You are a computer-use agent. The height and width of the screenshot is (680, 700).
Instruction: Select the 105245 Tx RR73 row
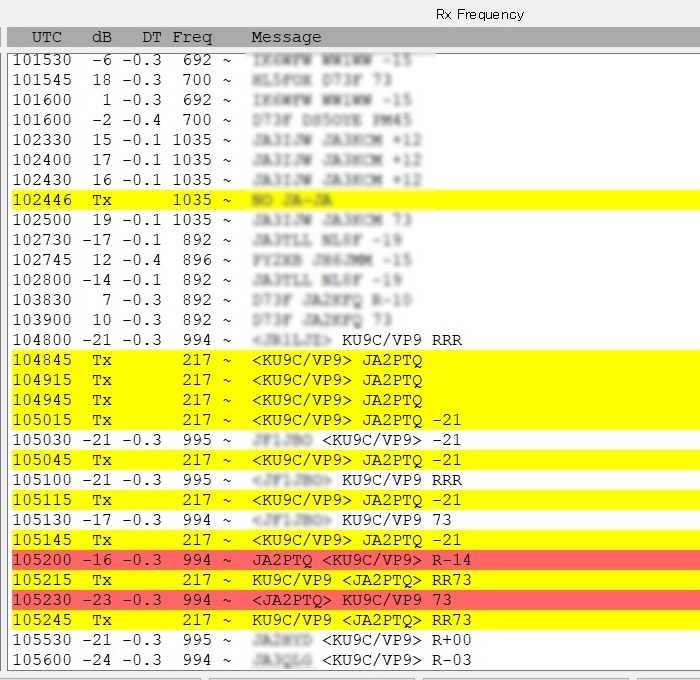click(x=355, y=620)
